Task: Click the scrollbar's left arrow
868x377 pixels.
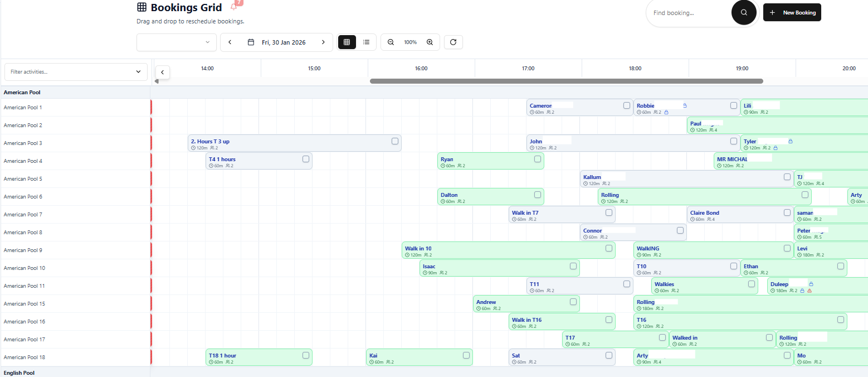Action: [157, 81]
